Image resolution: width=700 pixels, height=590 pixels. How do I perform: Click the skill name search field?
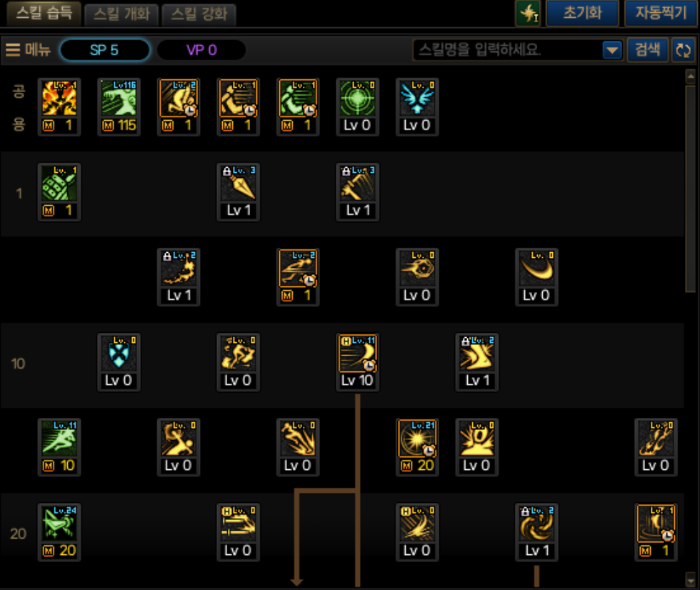[508, 50]
